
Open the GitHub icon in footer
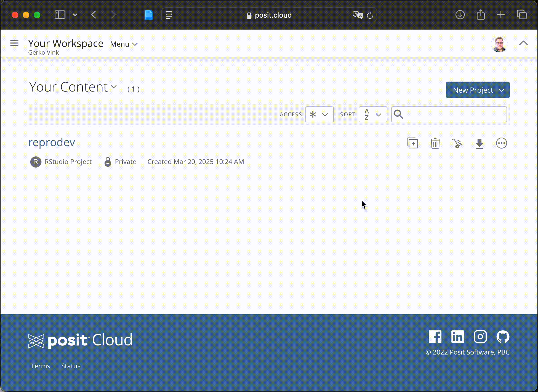pyautogui.click(x=503, y=337)
